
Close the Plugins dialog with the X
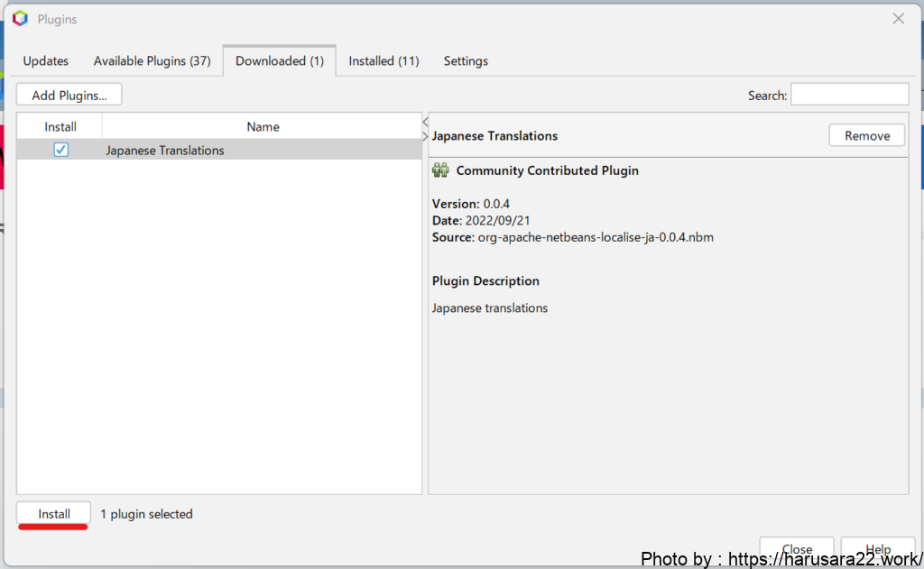point(898,18)
